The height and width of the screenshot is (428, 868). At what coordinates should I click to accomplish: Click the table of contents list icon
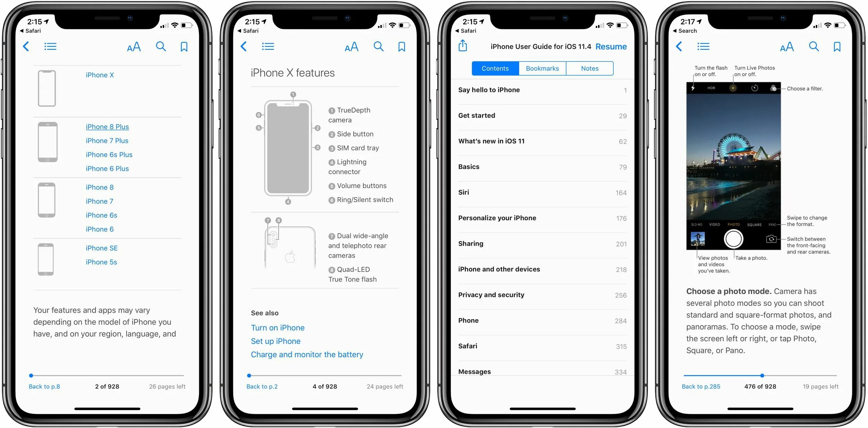point(50,46)
